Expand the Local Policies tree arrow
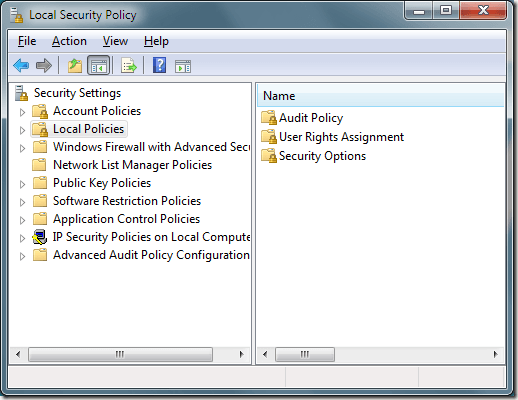The width and height of the screenshot is (518, 400). (22, 130)
